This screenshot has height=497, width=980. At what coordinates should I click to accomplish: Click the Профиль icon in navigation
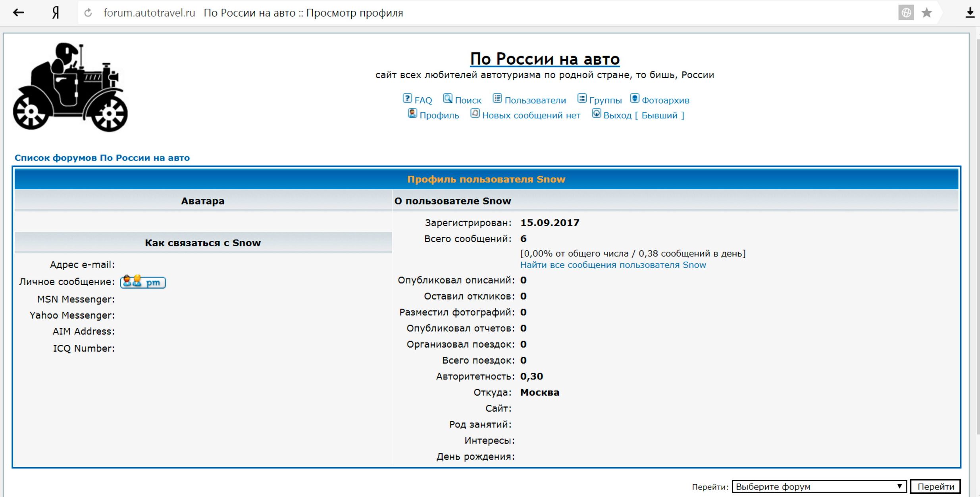coord(412,114)
